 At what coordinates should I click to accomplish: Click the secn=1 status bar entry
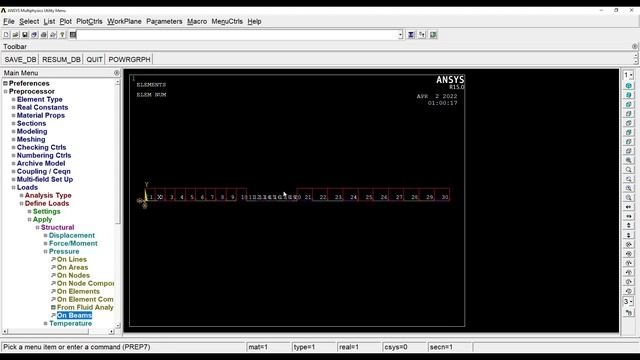coord(441,347)
